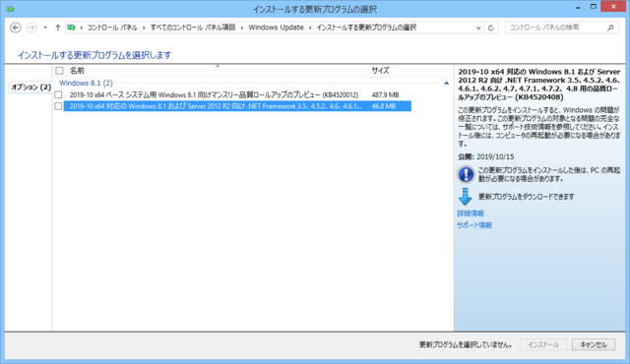Minimize the update selection window
Screen dimensions: 630x364
click(578, 8)
